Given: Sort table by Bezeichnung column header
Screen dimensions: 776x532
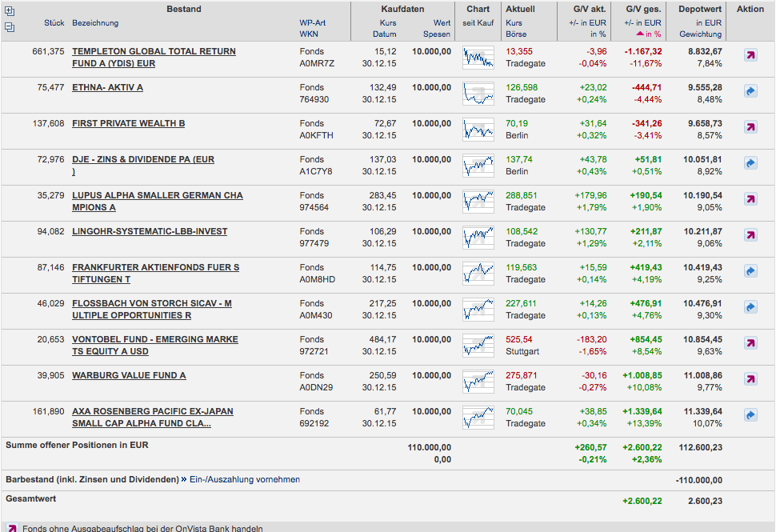Looking at the screenshot, I should [x=95, y=23].
